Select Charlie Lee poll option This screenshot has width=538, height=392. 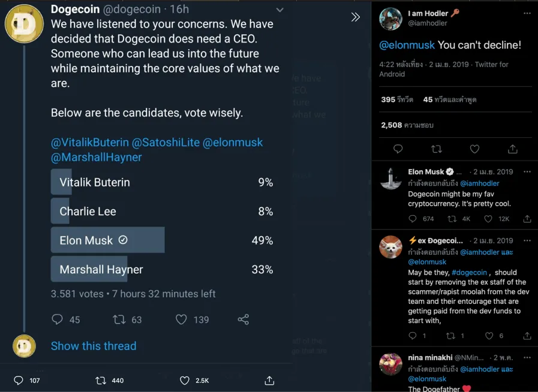(x=162, y=211)
